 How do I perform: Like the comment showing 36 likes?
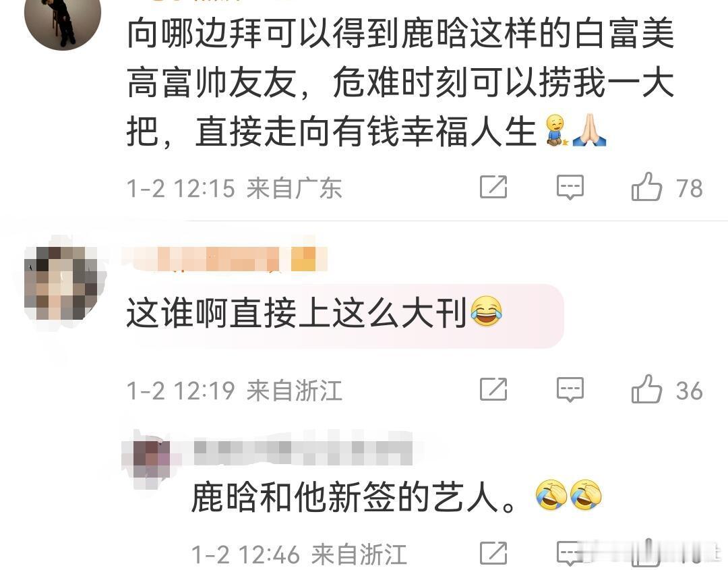click(646, 389)
